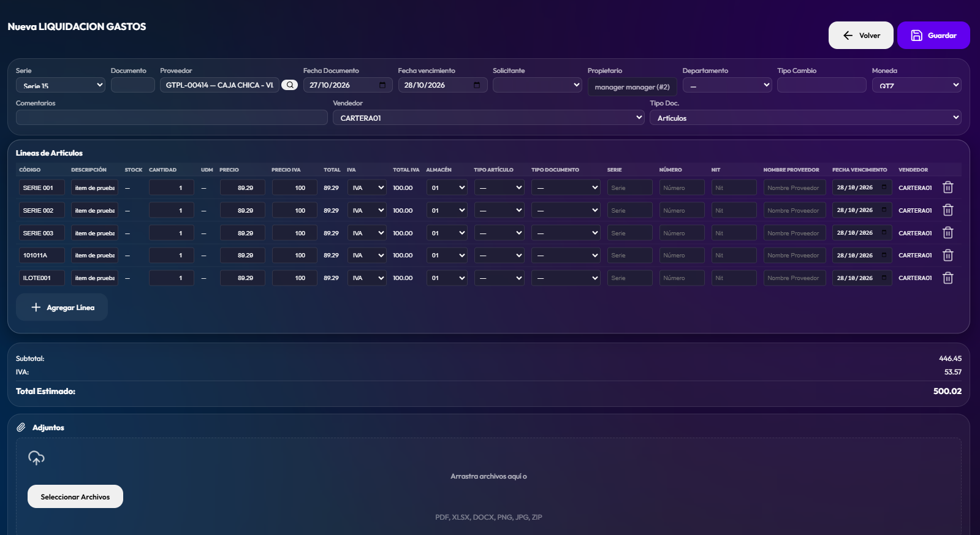The height and width of the screenshot is (535, 980).
Task: Click the Tipo Cambio field
Action: coord(821,85)
